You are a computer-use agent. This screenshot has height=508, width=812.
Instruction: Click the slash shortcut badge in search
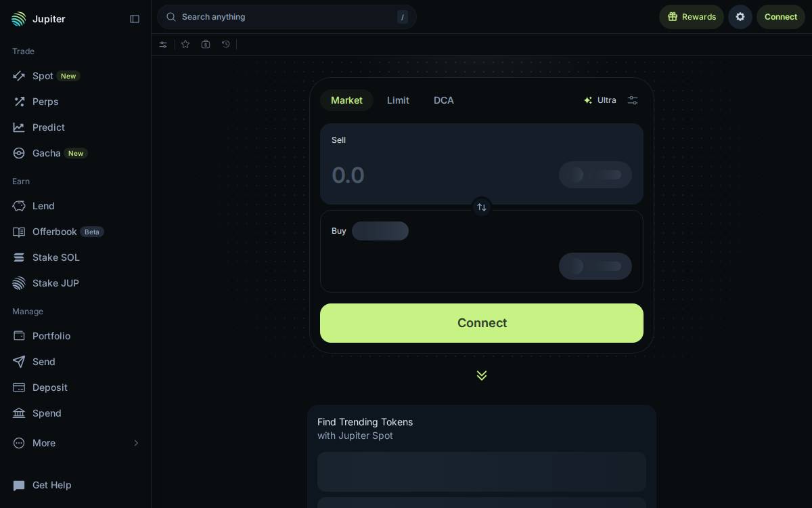(x=403, y=18)
